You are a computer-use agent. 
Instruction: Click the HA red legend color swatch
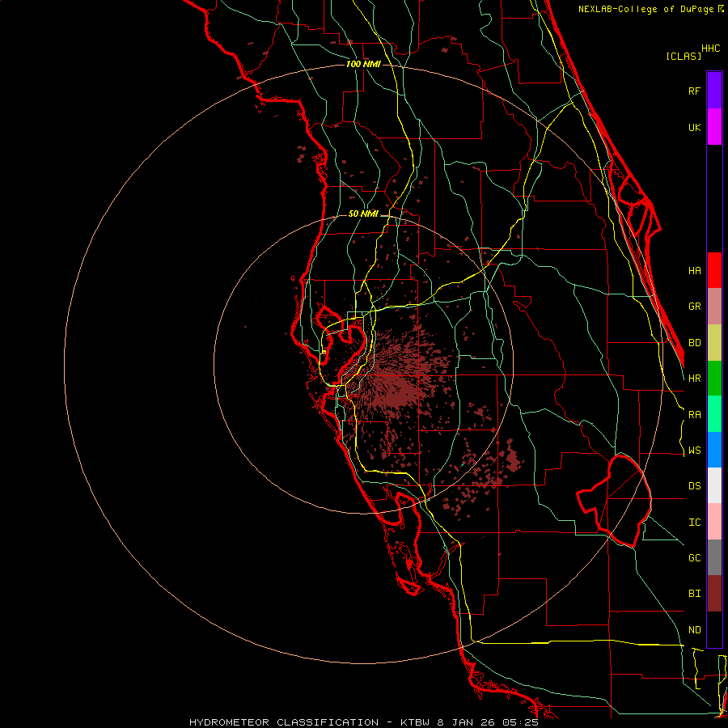tap(714, 270)
